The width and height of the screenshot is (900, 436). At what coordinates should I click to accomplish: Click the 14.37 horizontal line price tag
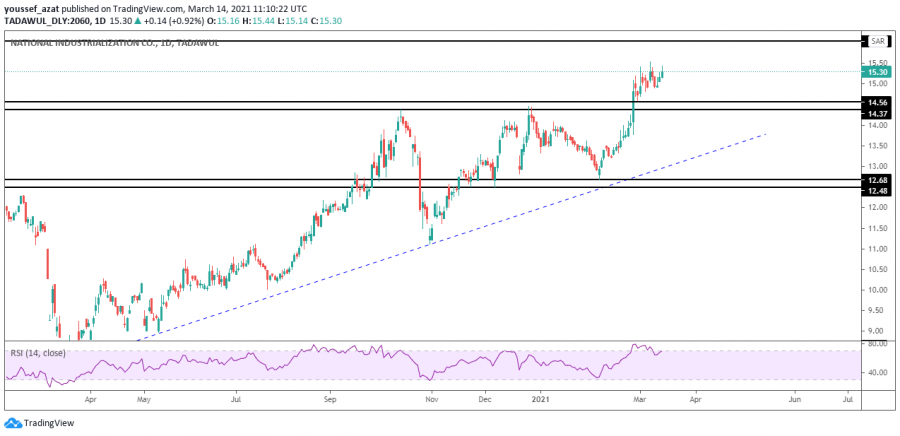(x=877, y=113)
